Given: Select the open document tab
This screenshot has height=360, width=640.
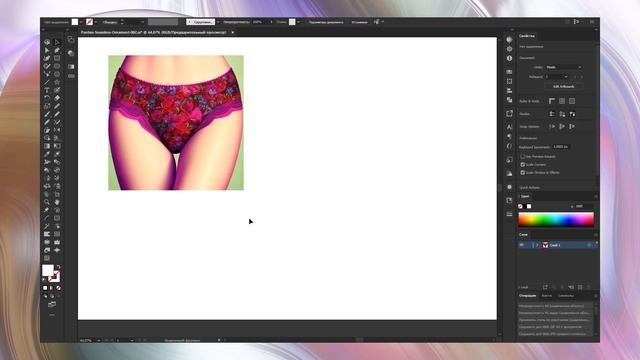Looking at the screenshot, I should (153, 32).
